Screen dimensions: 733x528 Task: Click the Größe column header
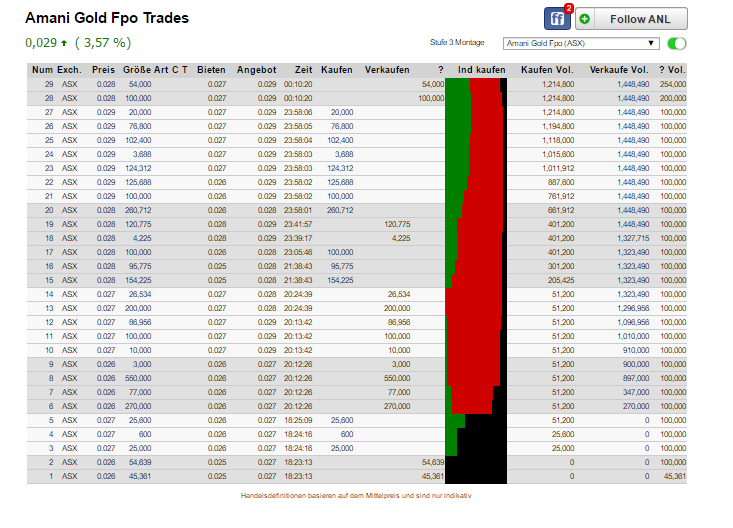[x=137, y=70]
